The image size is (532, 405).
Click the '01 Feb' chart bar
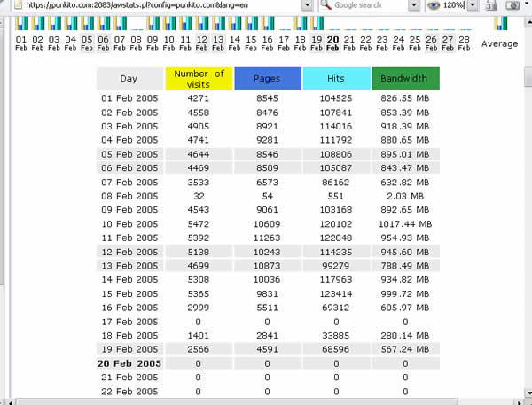[21, 23]
